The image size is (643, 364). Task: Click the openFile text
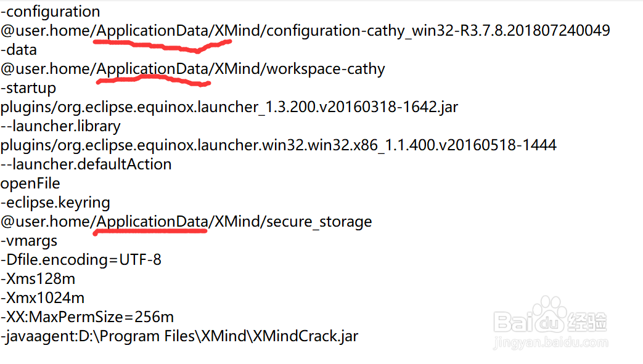30,184
